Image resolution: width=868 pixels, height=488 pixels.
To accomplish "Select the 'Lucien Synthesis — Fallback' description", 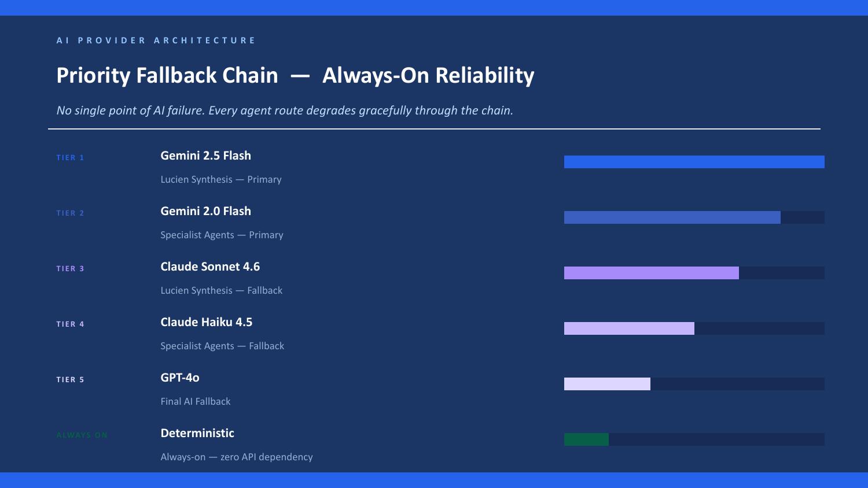I will [x=222, y=290].
